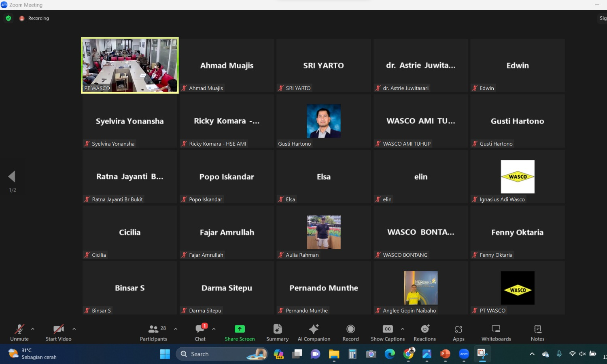Click the red Recording indicator
Image resolution: width=607 pixels, height=364 pixels.
tap(34, 18)
